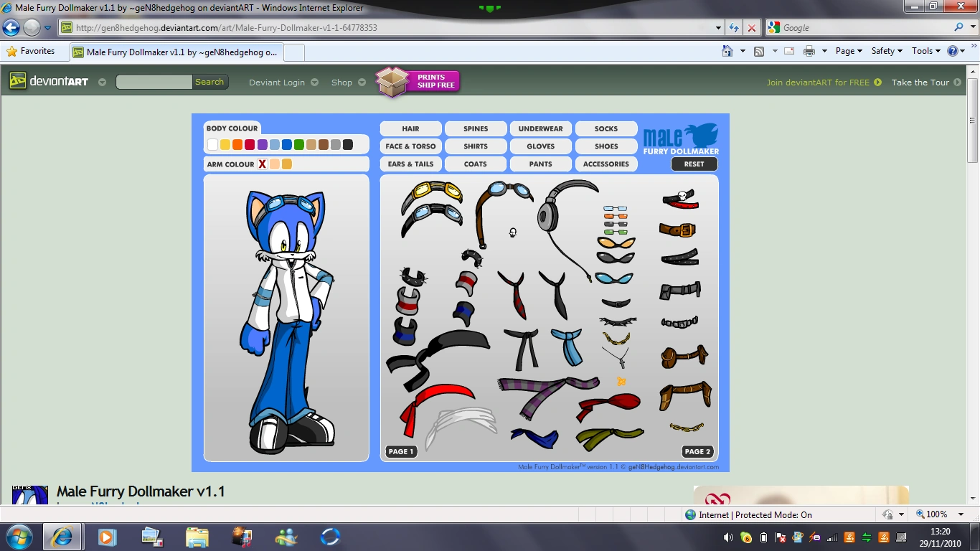Expand the Help button dropdown
The image size is (980, 551).
point(962,51)
